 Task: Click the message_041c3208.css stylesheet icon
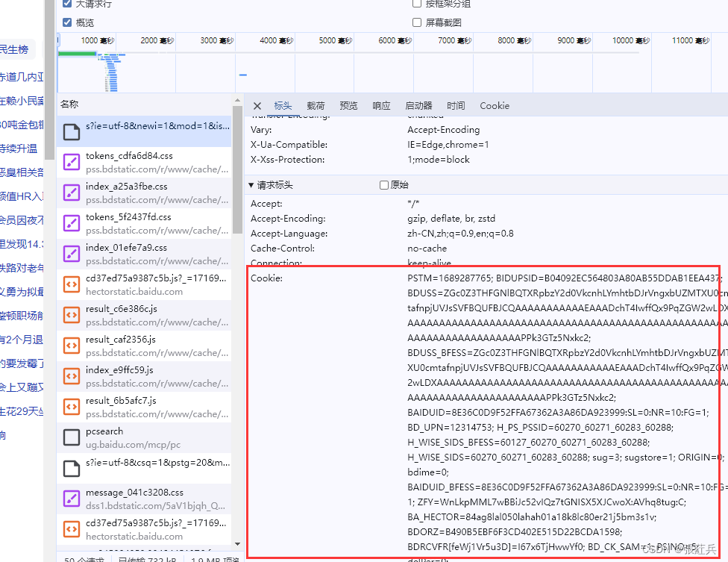coord(70,497)
